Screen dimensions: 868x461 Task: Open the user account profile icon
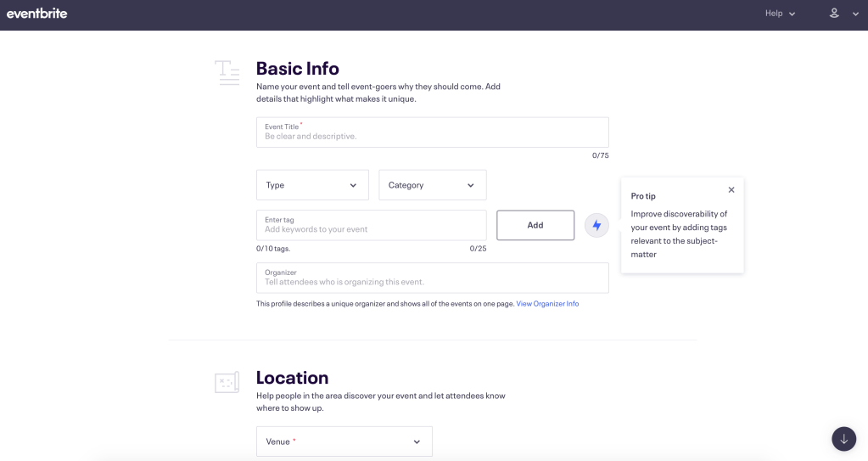[834, 14]
